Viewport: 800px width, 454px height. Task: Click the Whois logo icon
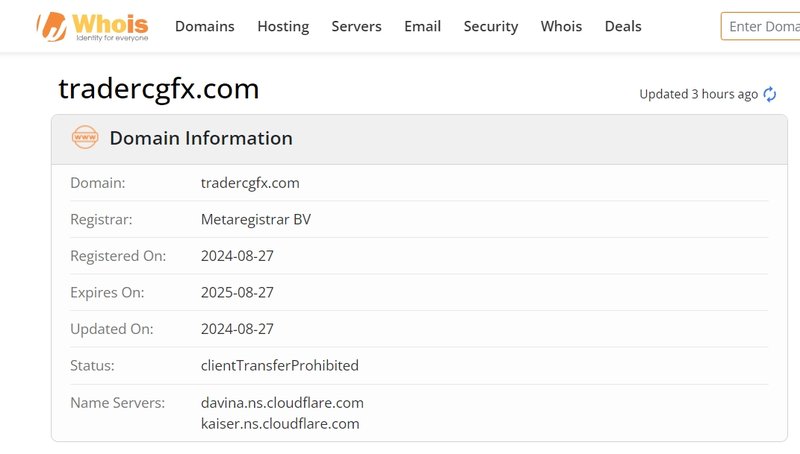pos(51,26)
